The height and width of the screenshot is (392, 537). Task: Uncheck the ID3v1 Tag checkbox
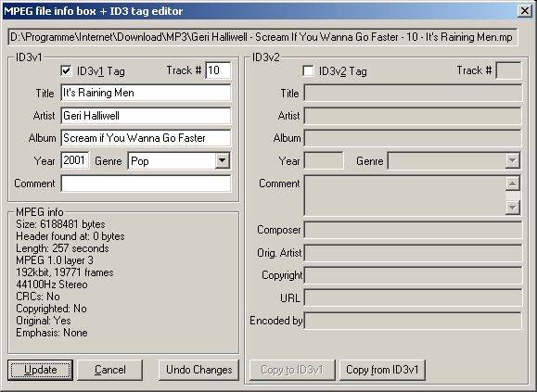pyautogui.click(x=66, y=71)
